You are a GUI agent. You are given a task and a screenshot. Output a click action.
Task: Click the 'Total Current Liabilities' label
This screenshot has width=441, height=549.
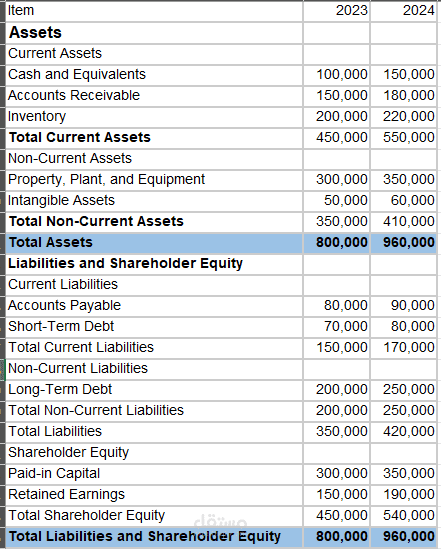tap(154, 348)
